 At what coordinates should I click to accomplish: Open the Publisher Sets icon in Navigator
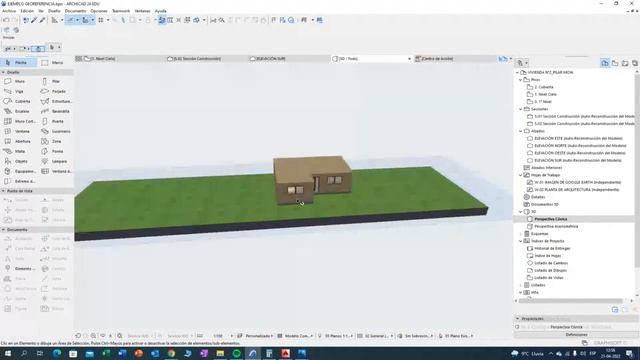tap(635, 63)
